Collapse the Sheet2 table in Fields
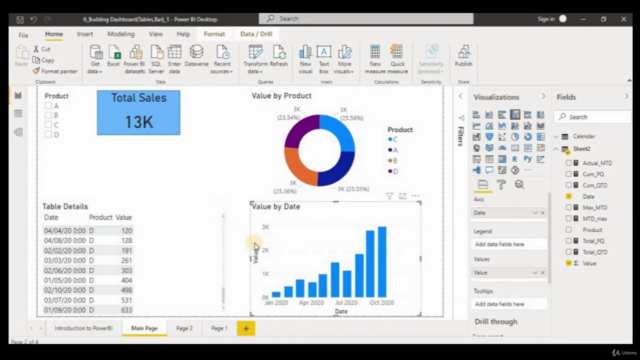Screen dimensions: 640x360 tap(556, 149)
